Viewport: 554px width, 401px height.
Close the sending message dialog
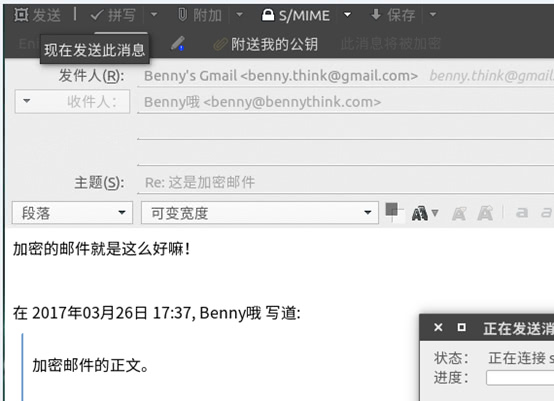[438, 328]
